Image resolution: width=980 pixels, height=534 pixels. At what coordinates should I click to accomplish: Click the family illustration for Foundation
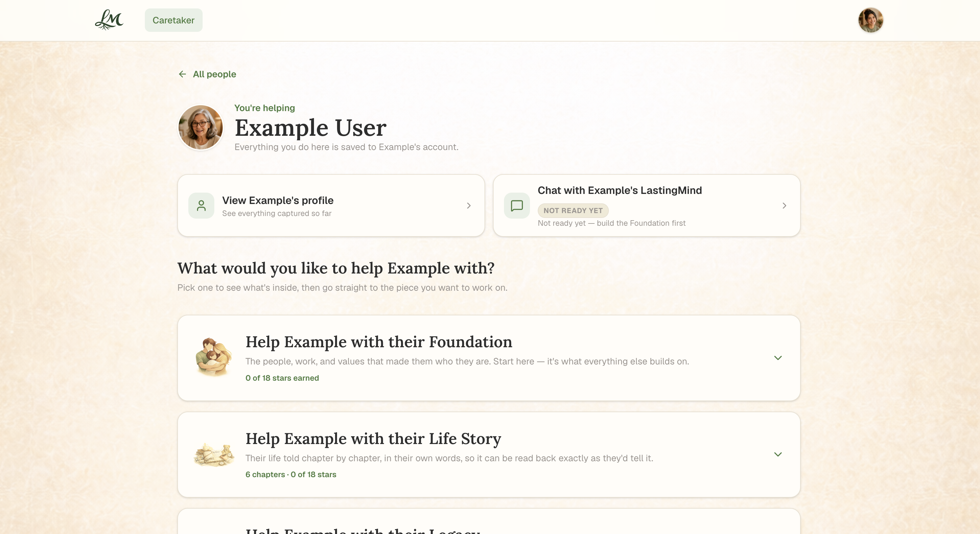213,357
